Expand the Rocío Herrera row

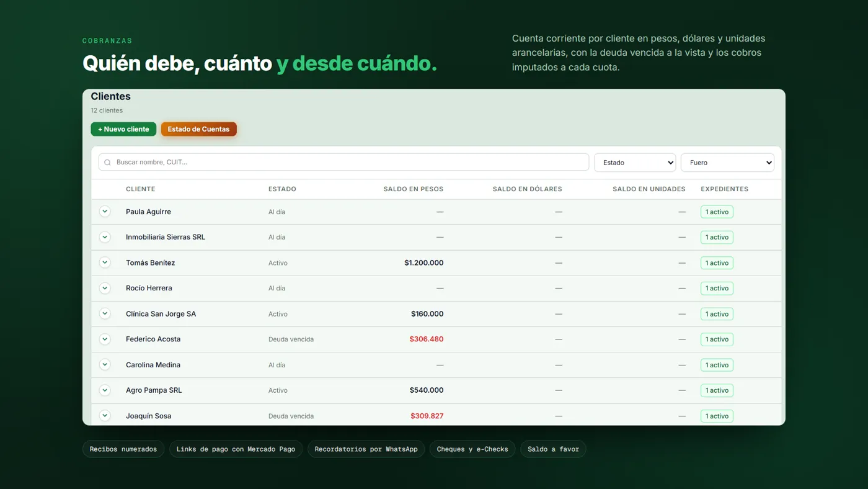(x=105, y=288)
